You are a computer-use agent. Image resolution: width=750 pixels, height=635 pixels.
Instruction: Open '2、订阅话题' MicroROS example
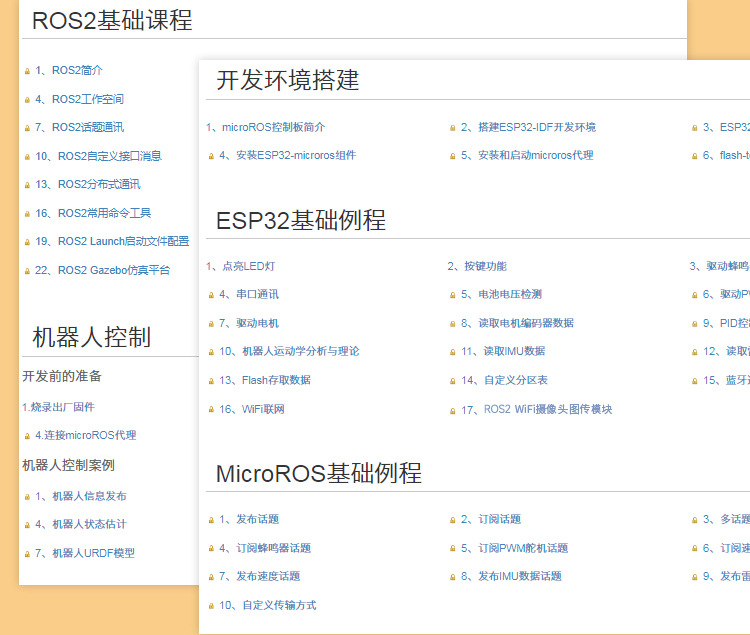pos(491,519)
